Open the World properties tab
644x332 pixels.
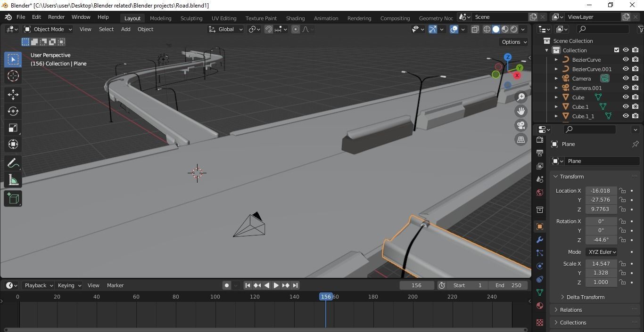(x=540, y=193)
